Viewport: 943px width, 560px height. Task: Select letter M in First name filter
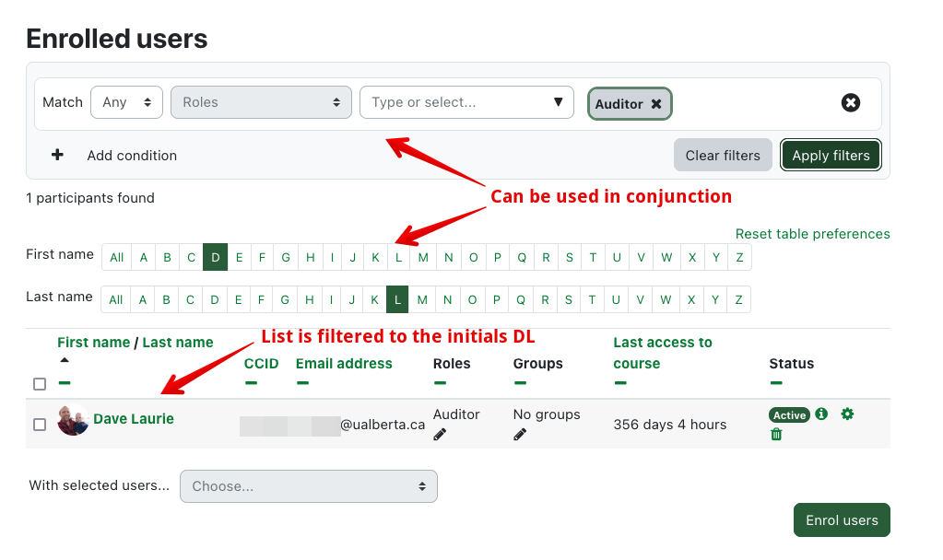[423, 257]
